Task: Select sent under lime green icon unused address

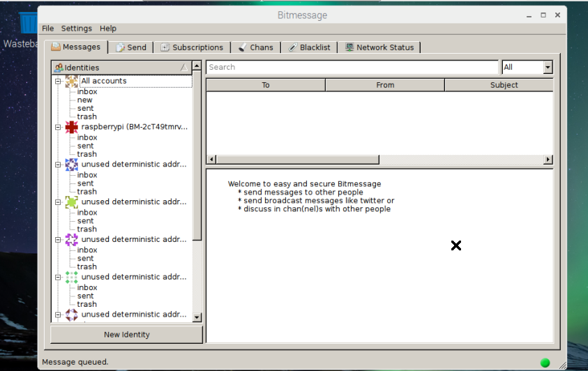Action: point(86,221)
